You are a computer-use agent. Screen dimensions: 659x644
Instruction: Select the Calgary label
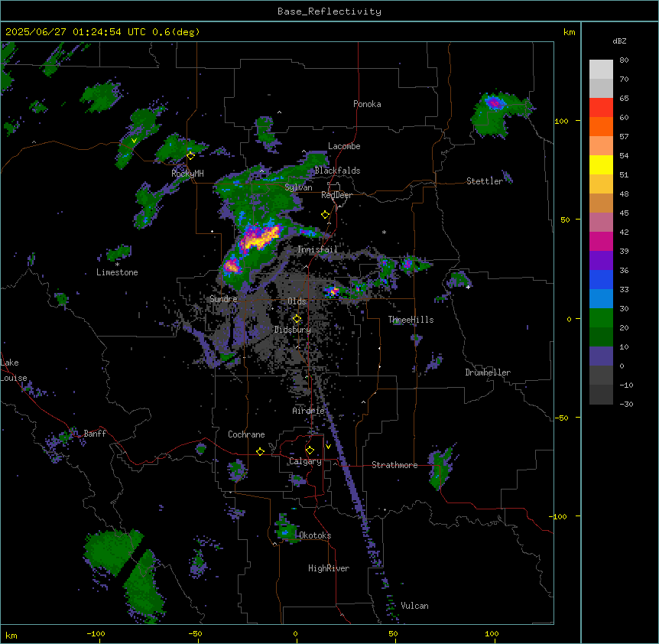305,461
